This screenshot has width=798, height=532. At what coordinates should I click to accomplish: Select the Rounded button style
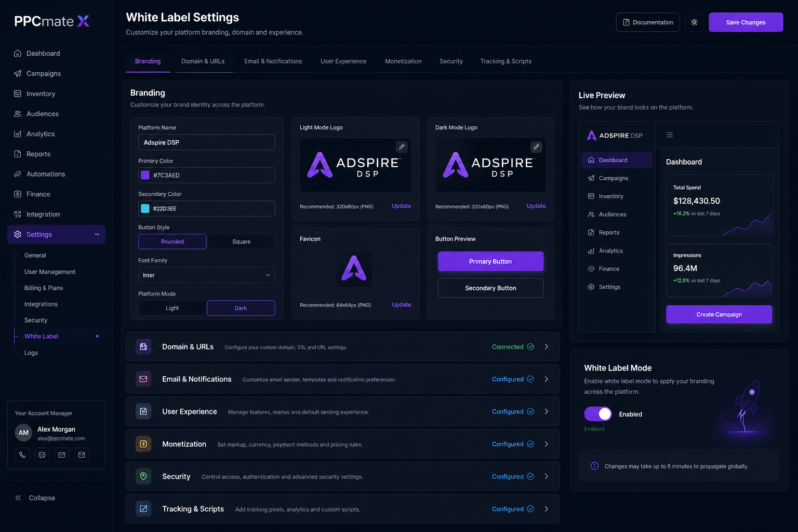(172, 242)
